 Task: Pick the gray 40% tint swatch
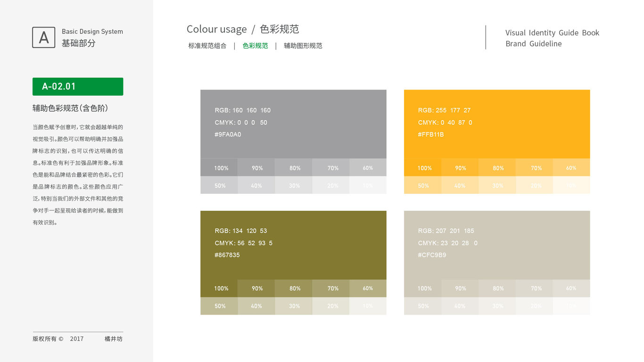(256, 185)
